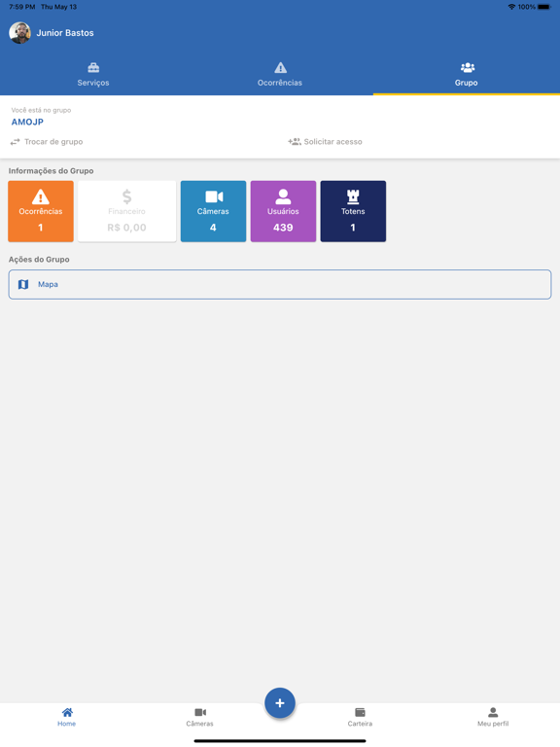
Task: Open Junior Bastos profile avatar
Action: tap(20, 33)
